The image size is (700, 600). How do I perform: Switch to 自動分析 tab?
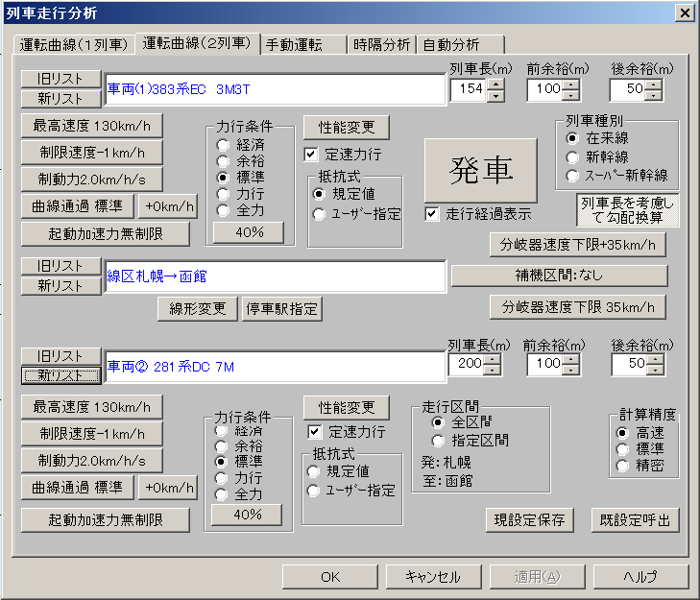click(460, 45)
